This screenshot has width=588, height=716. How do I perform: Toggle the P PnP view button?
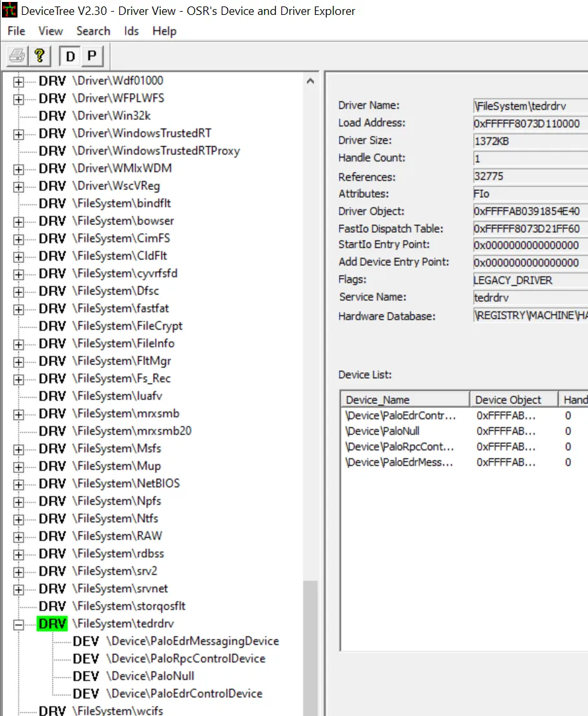pyautogui.click(x=91, y=56)
